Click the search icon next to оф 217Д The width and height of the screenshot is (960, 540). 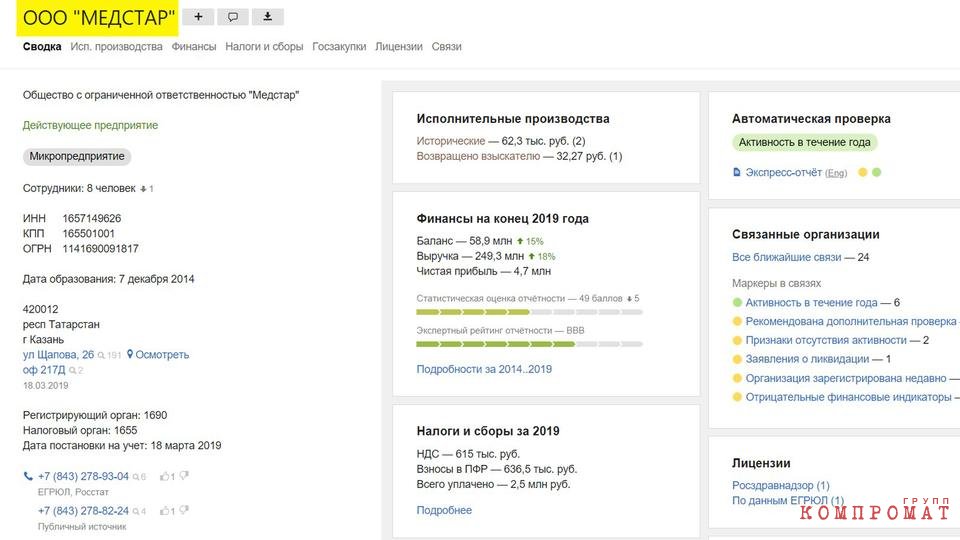(x=72, y=370)
